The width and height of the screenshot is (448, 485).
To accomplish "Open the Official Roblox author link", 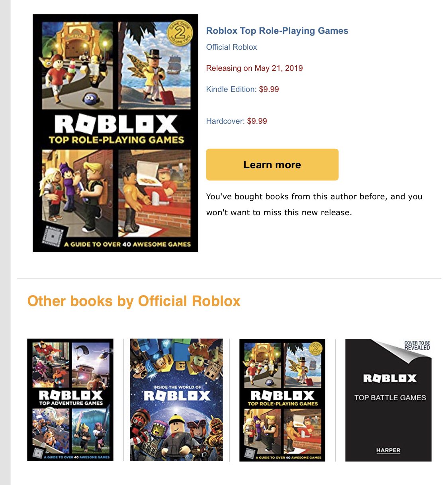I will click(231, 47).
